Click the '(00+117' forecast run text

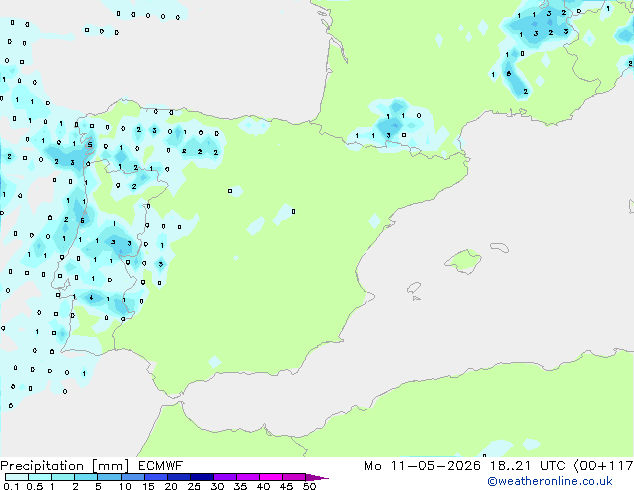pyautogui.click(x=603, y=466)
